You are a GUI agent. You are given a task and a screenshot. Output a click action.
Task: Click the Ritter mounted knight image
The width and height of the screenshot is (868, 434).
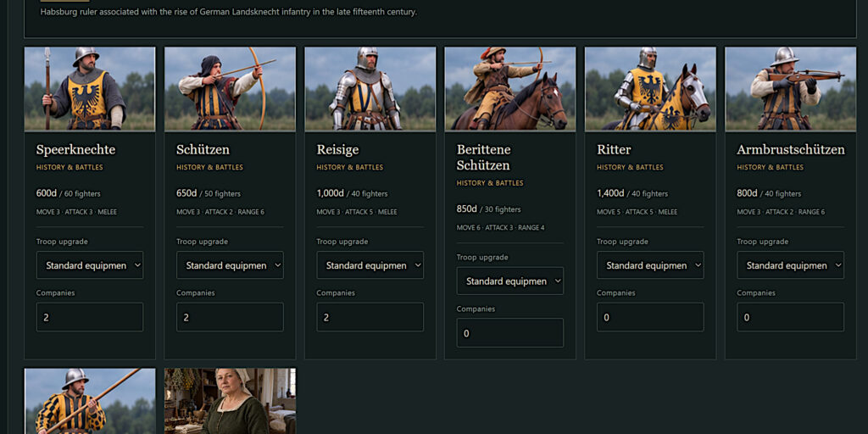click(650, 88)
